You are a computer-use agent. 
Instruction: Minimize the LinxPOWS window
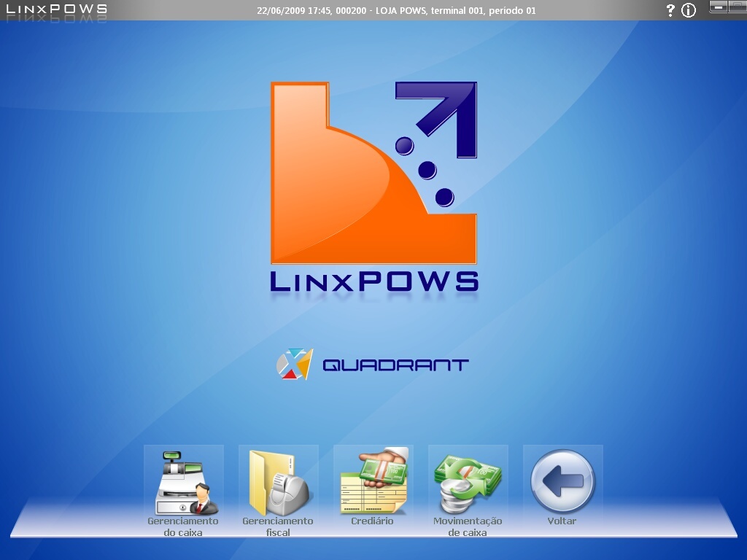719,7
